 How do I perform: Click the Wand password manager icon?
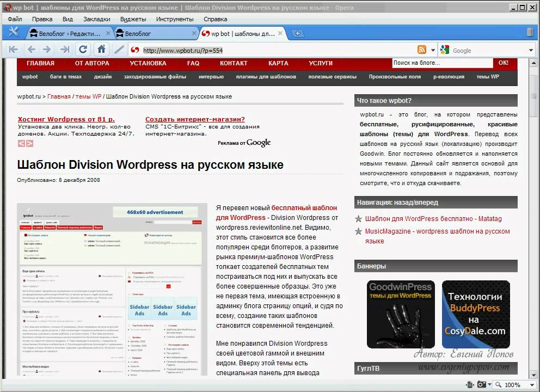pos(119,50)
